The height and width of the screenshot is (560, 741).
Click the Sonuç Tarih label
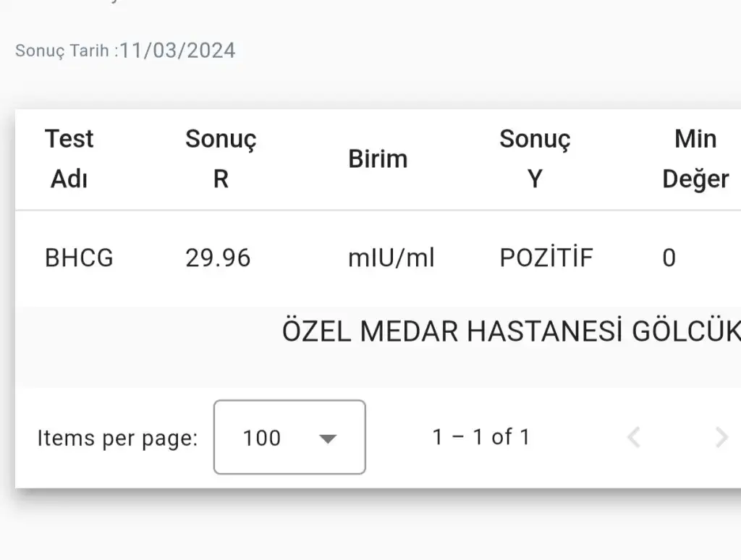pos(65,51)
